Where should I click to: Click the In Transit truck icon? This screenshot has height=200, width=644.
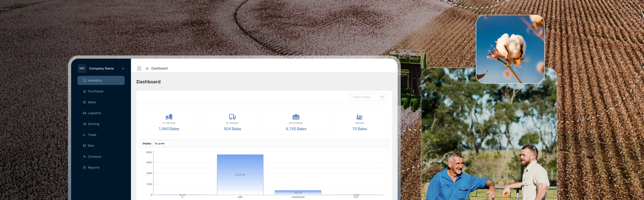click(x=233, y=117)
